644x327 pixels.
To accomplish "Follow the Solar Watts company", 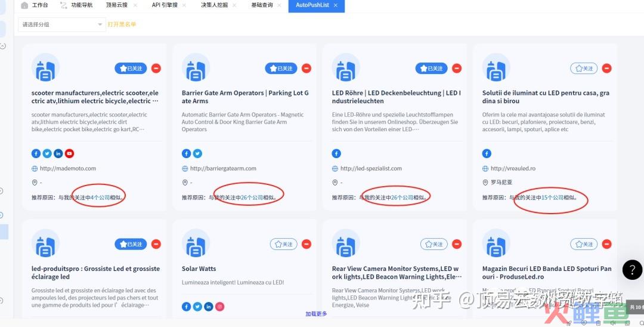I will (283, 244).
